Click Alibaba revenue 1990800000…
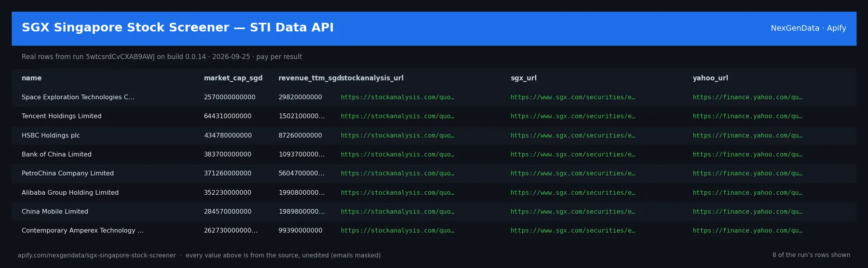This screenshot has height=268, width=868. pos(302,192)
